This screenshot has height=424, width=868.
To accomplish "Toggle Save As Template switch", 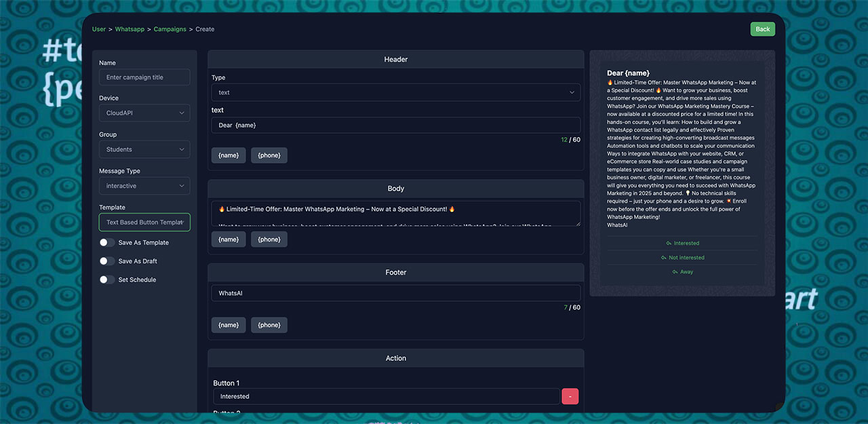I will 106,243.
